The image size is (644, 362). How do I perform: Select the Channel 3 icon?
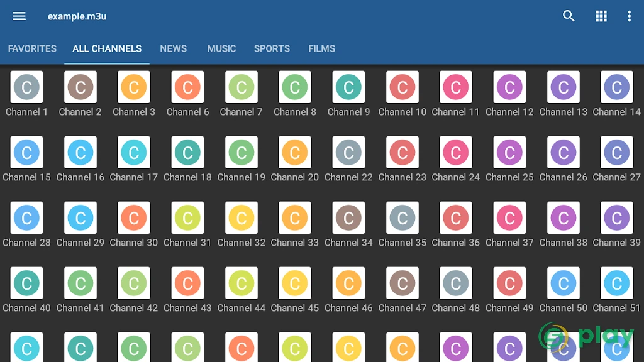[x=134, y=87]
